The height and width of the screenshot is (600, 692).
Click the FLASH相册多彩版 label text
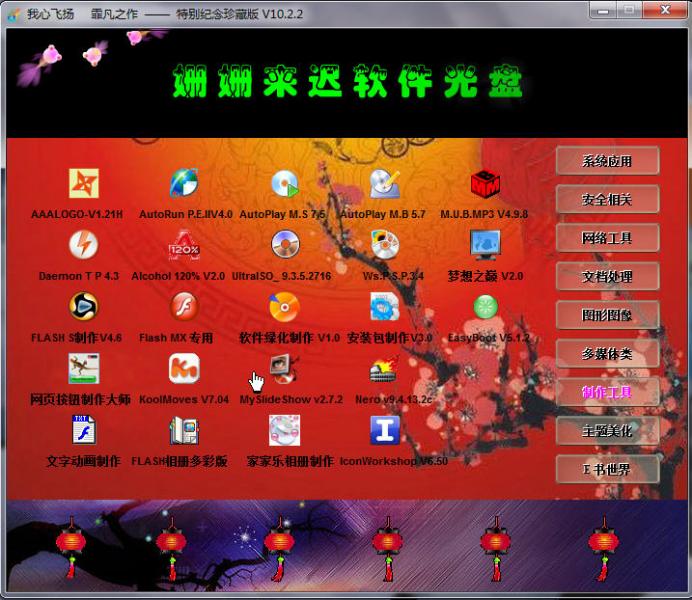[180, 461]
